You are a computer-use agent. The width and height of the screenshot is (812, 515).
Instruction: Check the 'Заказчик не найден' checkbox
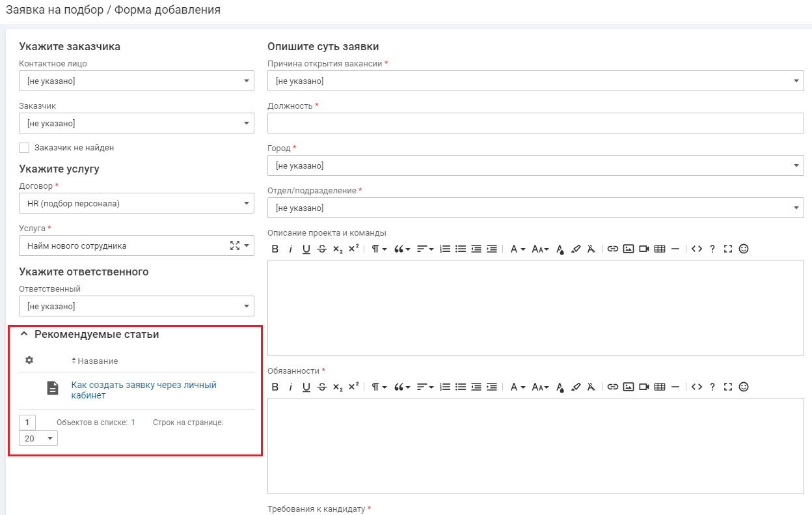click(24, 148)
